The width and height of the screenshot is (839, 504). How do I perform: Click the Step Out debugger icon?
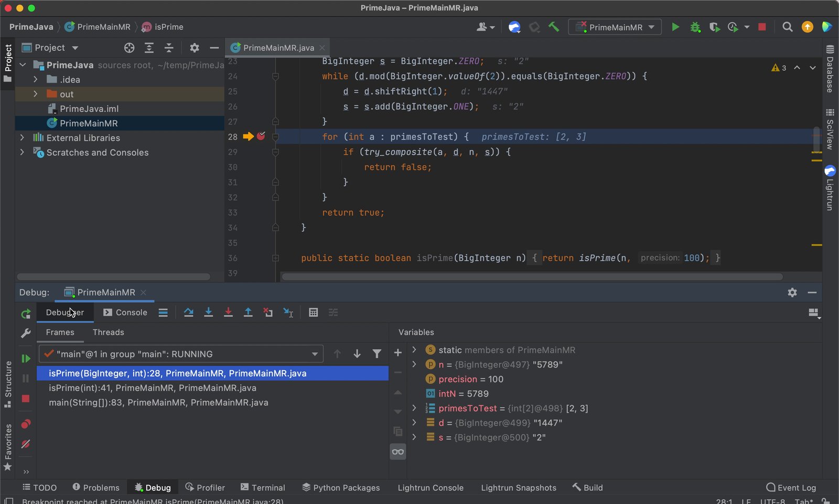tap(248, 313)
